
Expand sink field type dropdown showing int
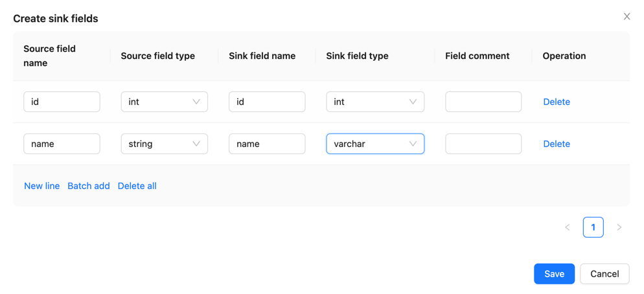[375, 102]
